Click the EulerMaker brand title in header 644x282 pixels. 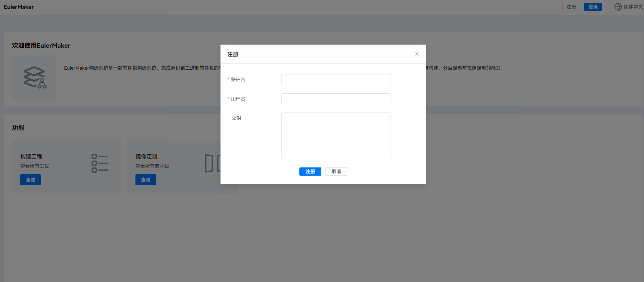tap(19, 7)
